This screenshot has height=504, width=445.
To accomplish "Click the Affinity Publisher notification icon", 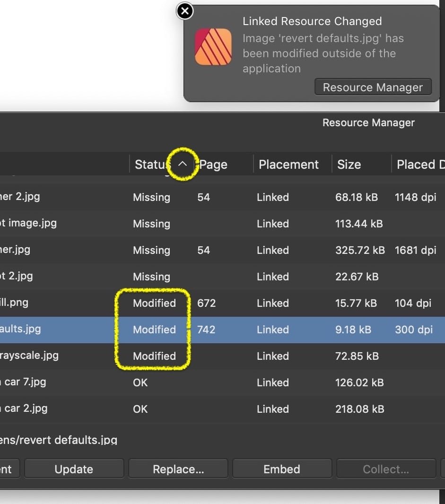I will point(213,47).
